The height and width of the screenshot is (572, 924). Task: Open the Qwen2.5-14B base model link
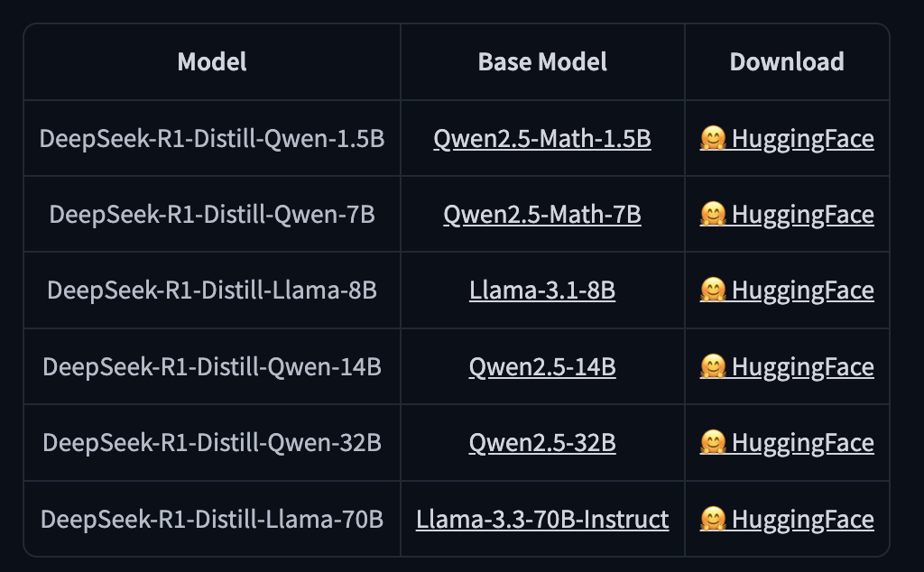542,367
